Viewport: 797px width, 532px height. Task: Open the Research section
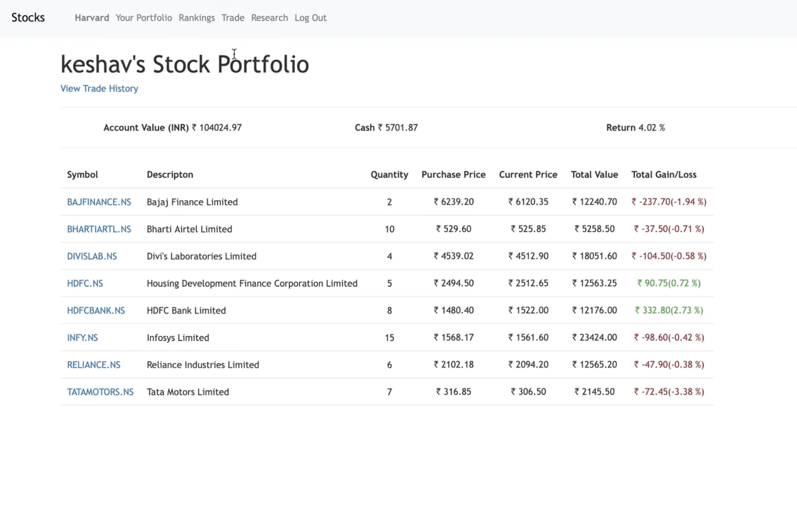(269, 18)
